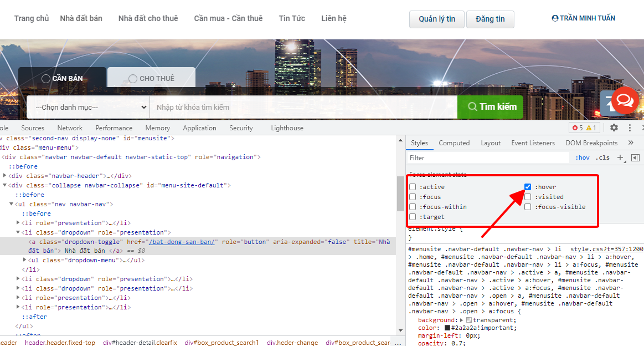
Task: Enable the :focus-within state checkbox
Action: [x=413, y=207]
